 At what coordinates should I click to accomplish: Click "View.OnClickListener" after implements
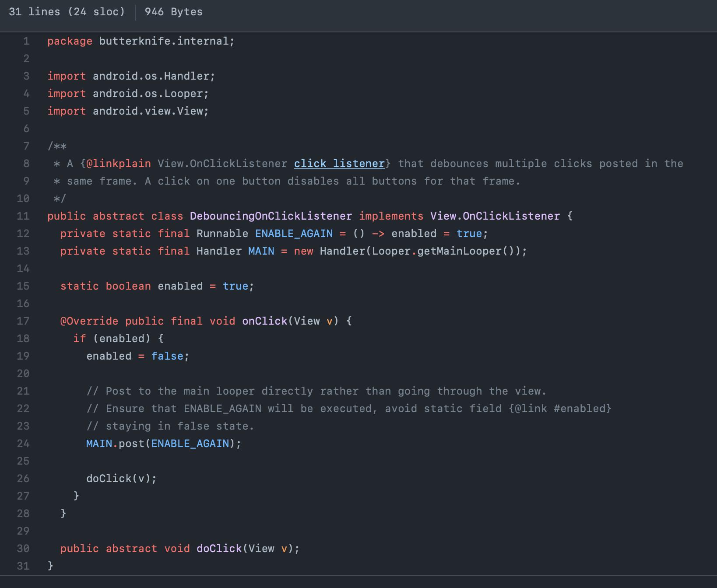495,216
